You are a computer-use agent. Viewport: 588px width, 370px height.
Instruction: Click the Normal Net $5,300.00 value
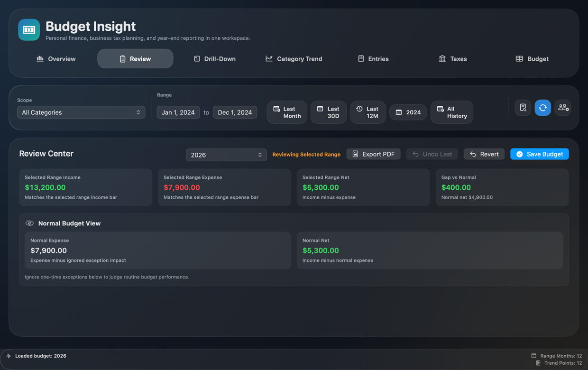pyautogui.click(x=321, y=250)
